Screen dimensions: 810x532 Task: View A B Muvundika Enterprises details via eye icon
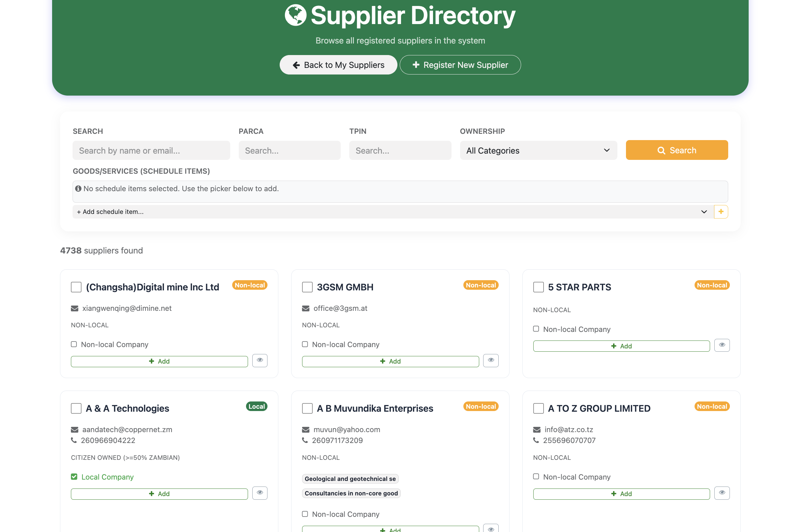tap(491, 528)
